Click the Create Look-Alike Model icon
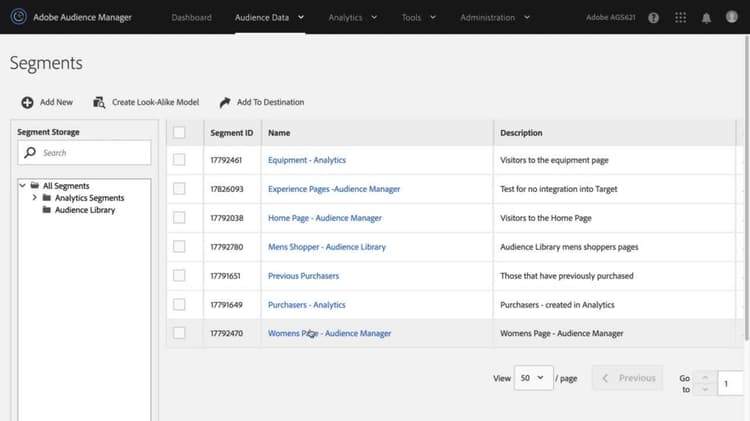Image resolution: width=750 pixels, height=421 pixels. click(x=99, y=102)
